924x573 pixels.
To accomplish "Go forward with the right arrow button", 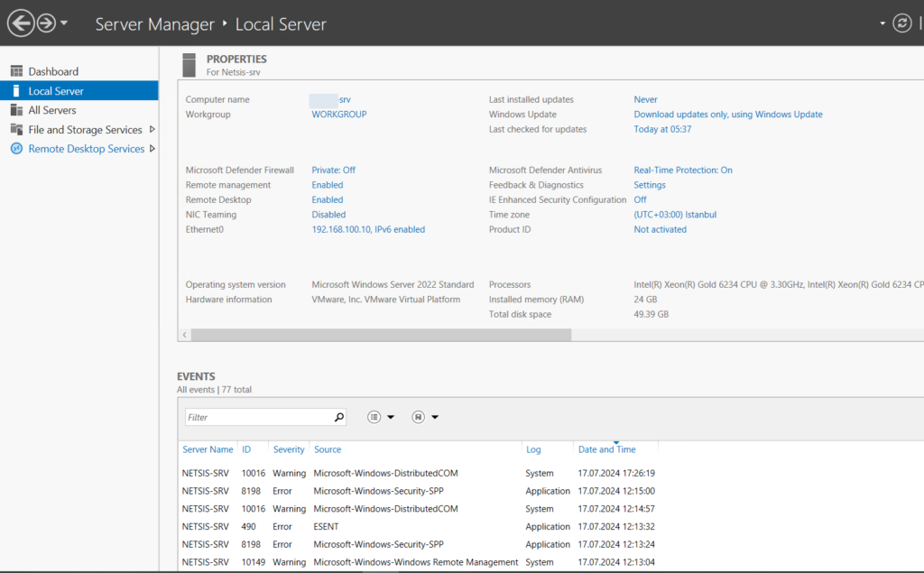I will [x=46, y=23].
